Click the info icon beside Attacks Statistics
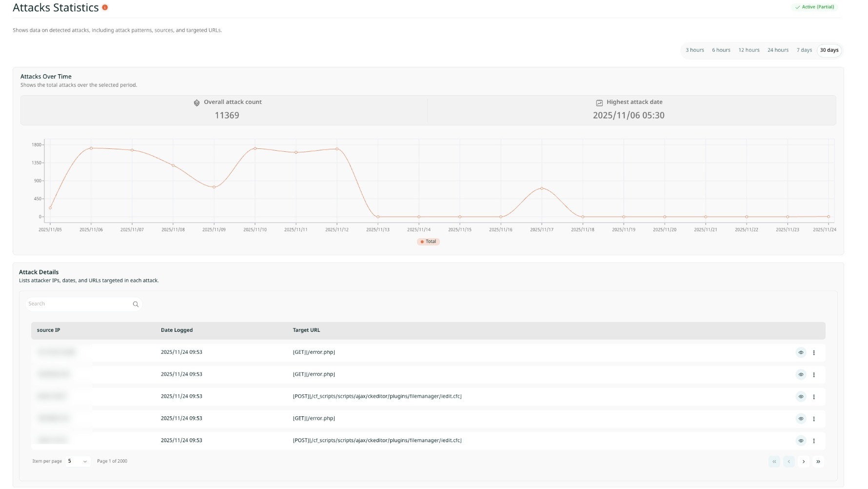 pos(105,7)
